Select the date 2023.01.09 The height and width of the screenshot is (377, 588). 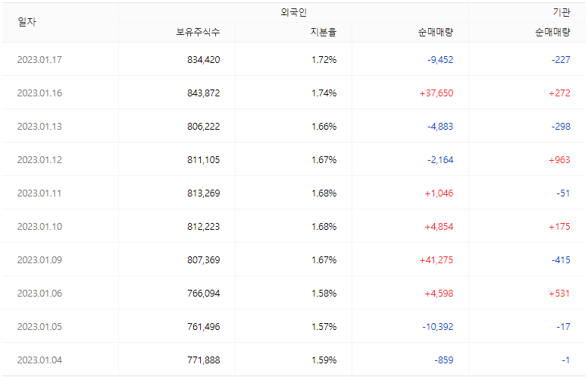click(x=39, y=260)
